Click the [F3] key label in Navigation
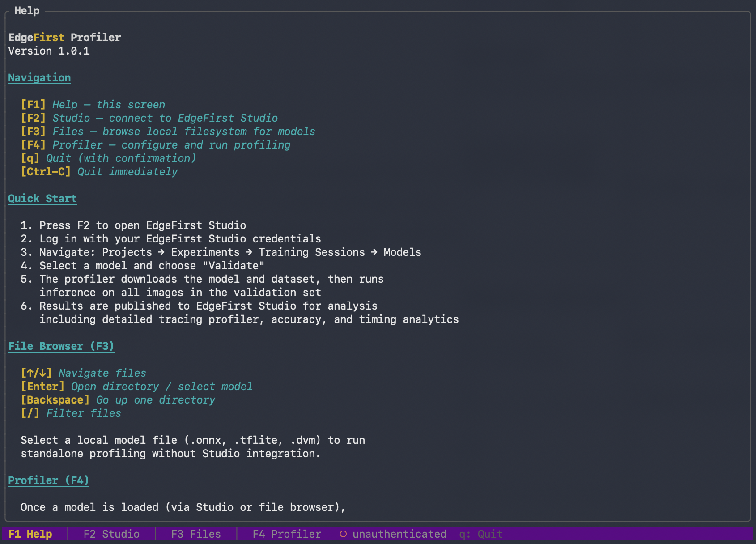The image size is (756, 544). [34, 132]
